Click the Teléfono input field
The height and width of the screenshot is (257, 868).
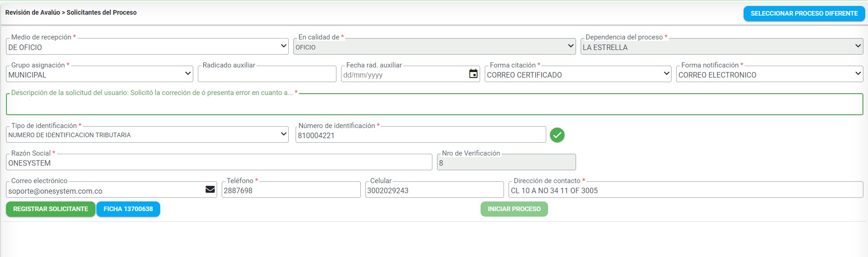pos(291,190)
